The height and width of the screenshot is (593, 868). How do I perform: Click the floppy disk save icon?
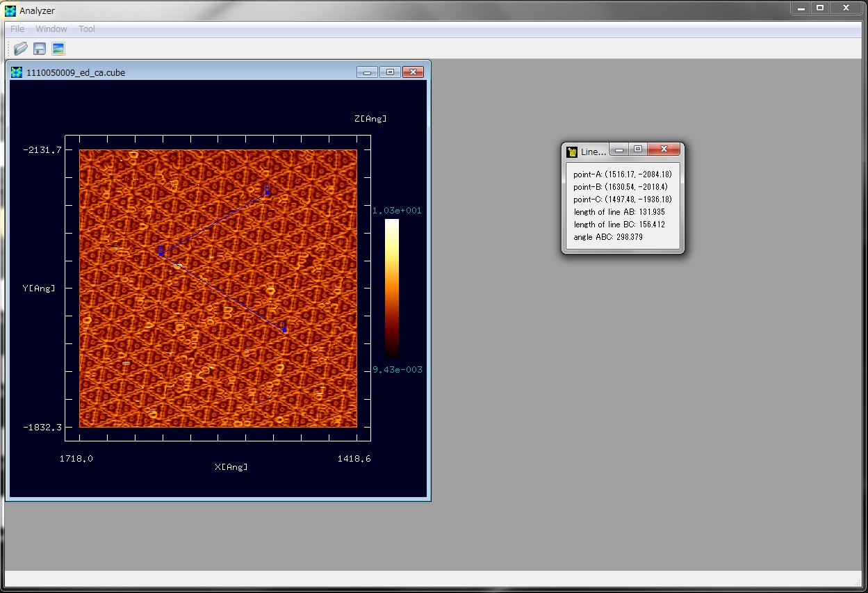click(40, 49)
